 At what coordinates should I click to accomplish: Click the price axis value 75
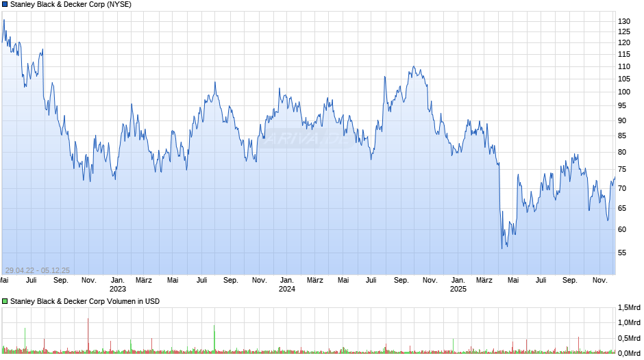pos(622,170)
